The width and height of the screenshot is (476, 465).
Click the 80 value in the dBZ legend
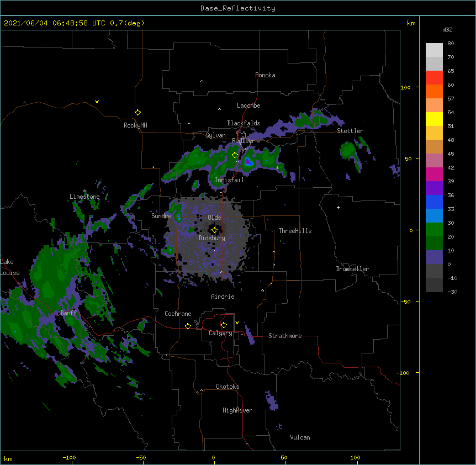click(x=451, y=44)
